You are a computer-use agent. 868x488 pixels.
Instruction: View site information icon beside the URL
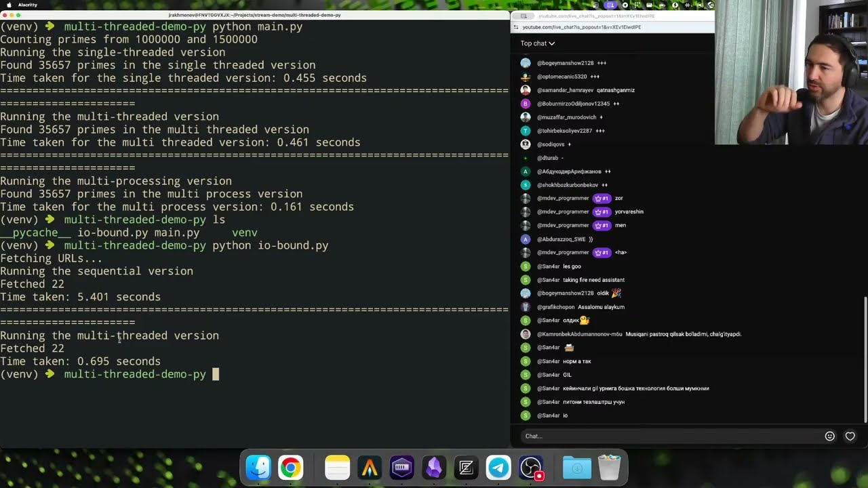click(516, 27)
